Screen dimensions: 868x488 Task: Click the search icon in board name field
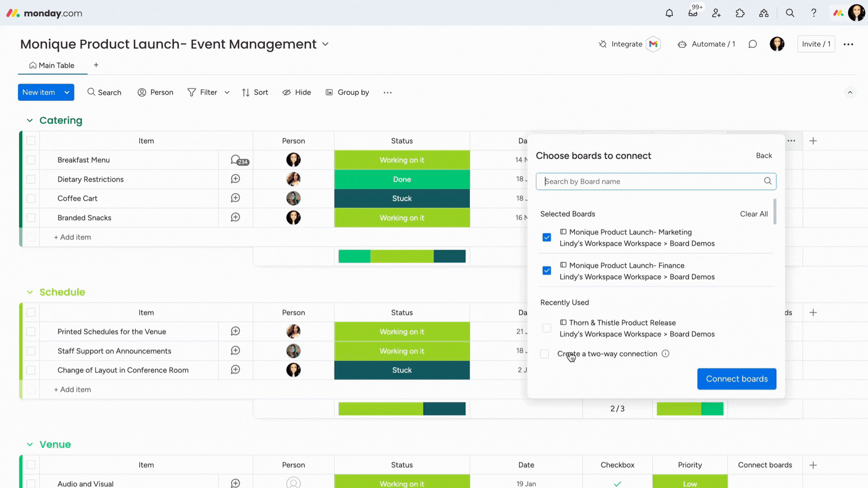point(768,181)
